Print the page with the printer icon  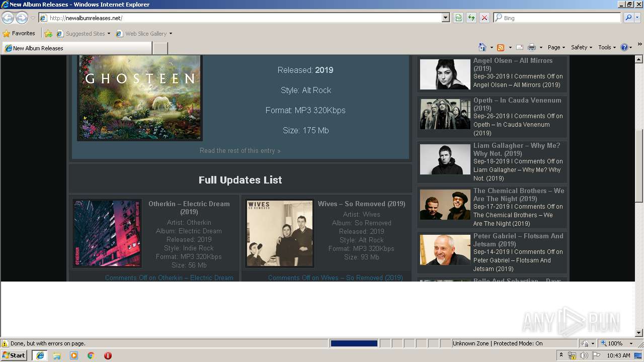[x=532, y=47]
